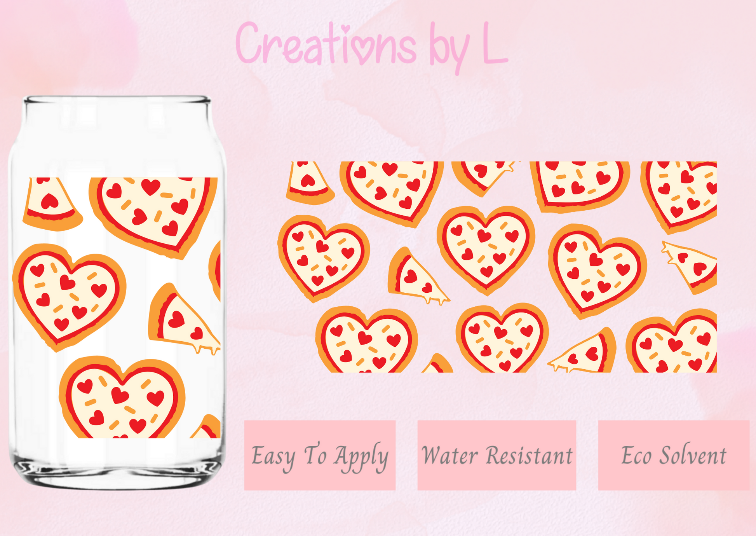756x536 pixels.
Task: Click the center heart pizza in the wrap
Action: [x=486, y=250]
